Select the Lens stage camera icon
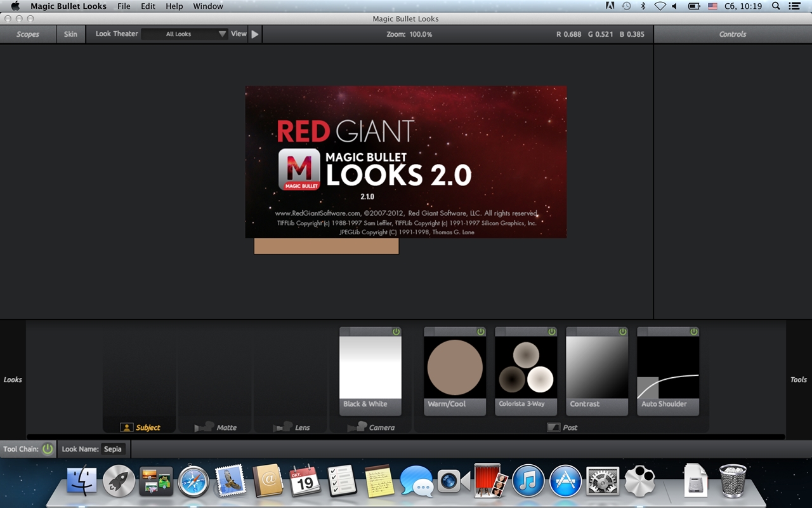812x508 pixels. coord(282,427)
